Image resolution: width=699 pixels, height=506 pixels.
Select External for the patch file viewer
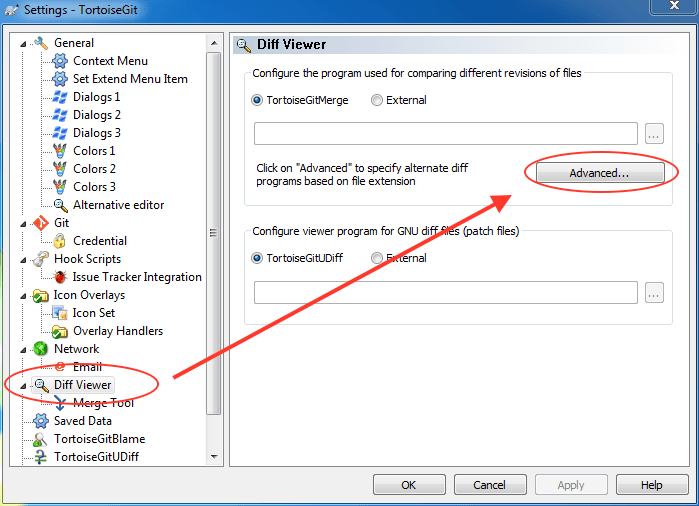click(x=377, y=258)
